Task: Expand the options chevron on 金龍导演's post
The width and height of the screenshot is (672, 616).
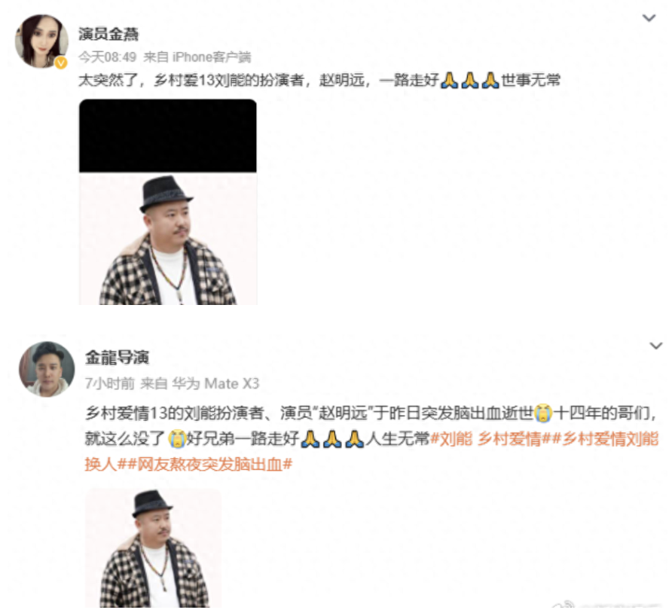Action: [655, 345]
